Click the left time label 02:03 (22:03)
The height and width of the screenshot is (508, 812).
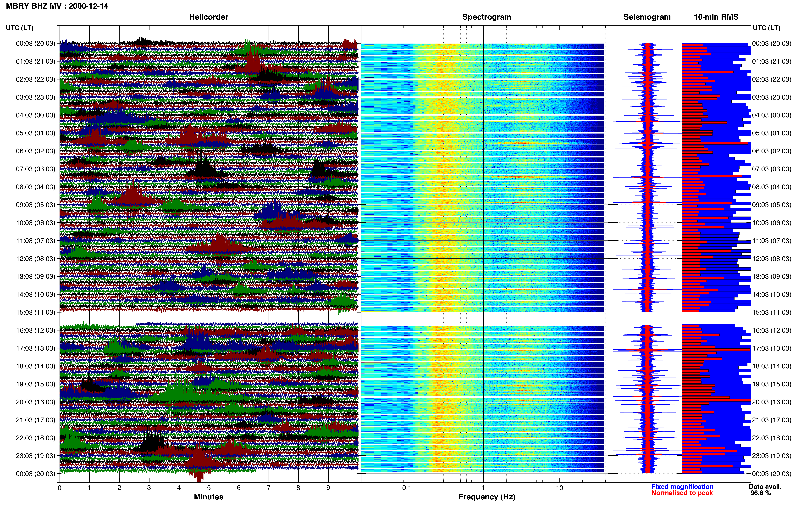(x=36, y=79)
